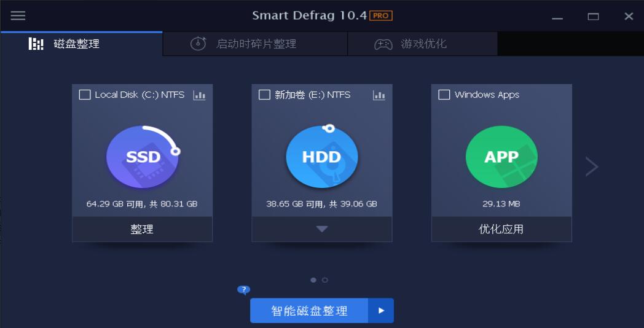Image resolution: width=644 pixels, height=328 pixels.
Task: Select the first page indicator dot
Action: coord(313,280)
